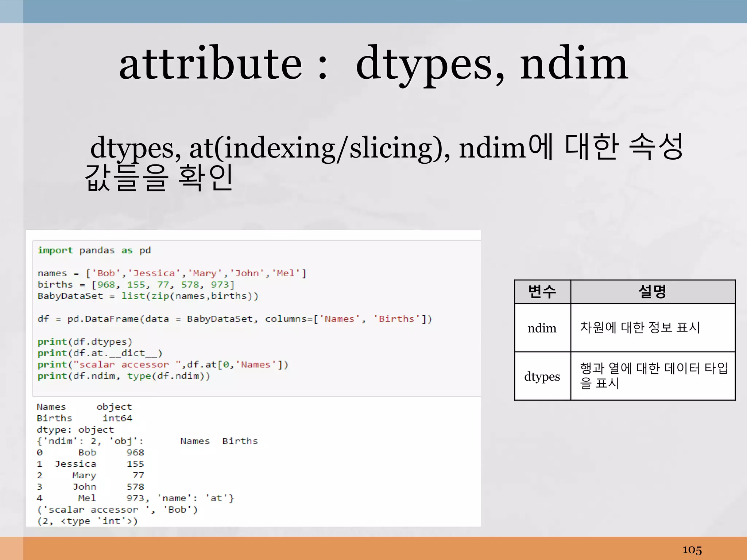Screen dimensions: 747x560
Task: Click the 'print(df.at.__dict__)' code line
Action: pos(100,353)
